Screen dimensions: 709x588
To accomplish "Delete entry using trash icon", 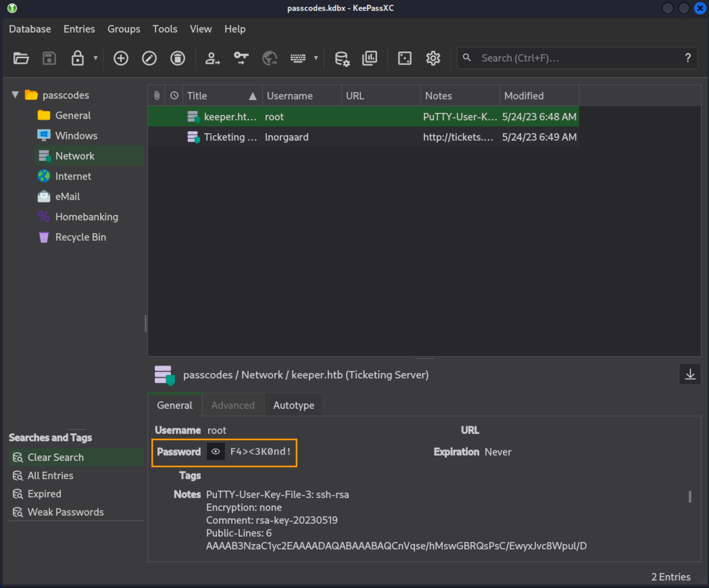I will (178, 58).
